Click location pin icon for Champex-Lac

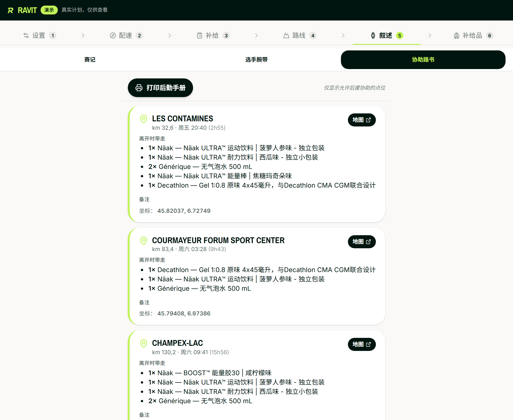pos(144,343)
